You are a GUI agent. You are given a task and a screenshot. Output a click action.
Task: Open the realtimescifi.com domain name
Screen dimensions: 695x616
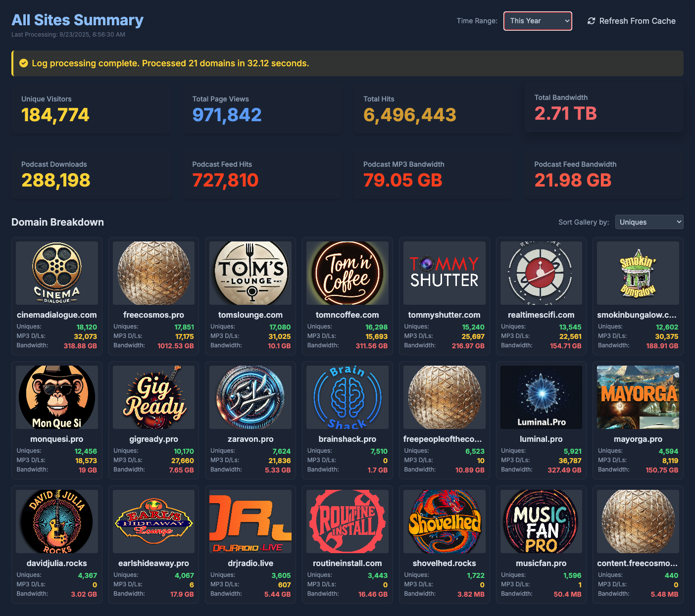coord(541,315)
